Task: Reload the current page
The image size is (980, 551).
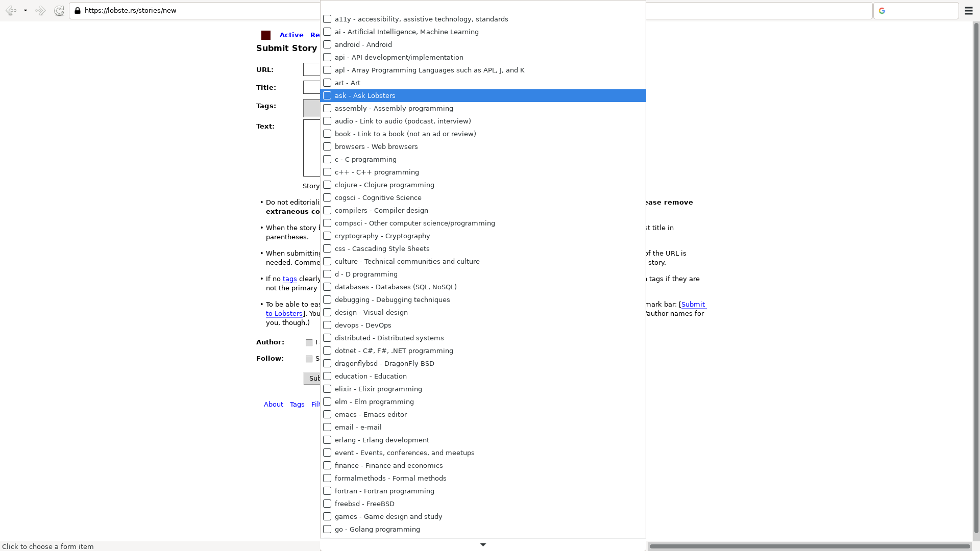Action: (59, 10)
